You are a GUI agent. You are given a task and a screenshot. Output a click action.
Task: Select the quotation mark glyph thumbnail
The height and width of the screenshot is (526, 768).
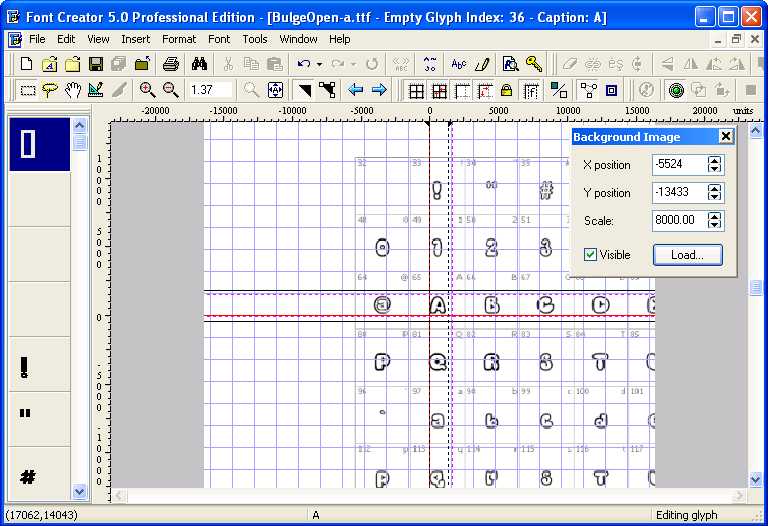[39, 419]
